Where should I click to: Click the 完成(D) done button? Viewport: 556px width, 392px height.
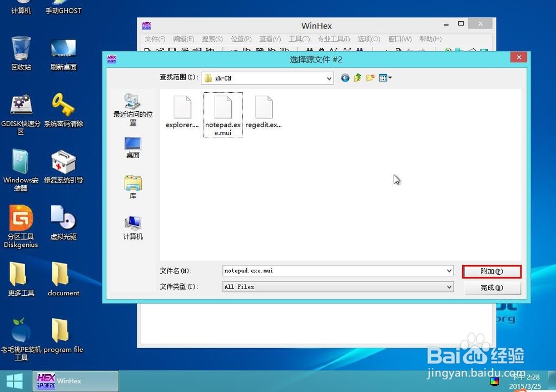(492, 287)
